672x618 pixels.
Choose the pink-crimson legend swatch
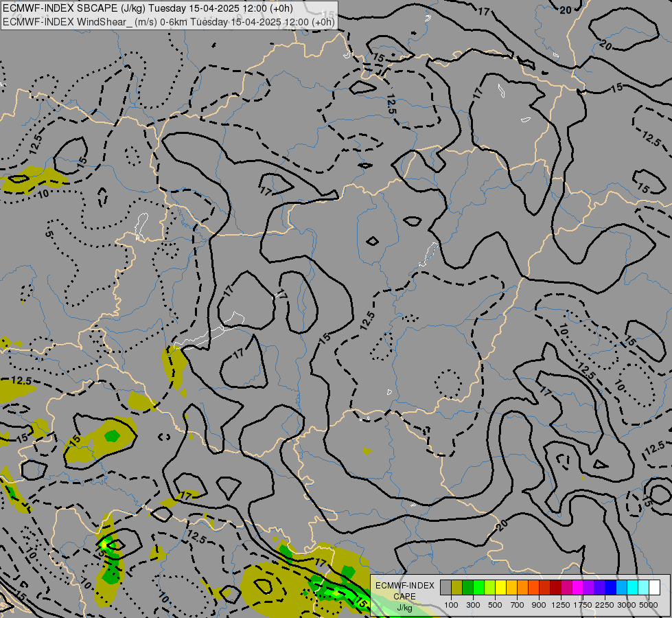(x=566, y=587)
